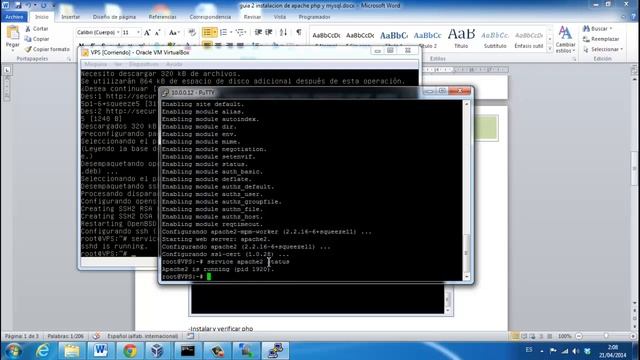
Task: Click the sort A-Z icon
Action: [x=284, y=32]
